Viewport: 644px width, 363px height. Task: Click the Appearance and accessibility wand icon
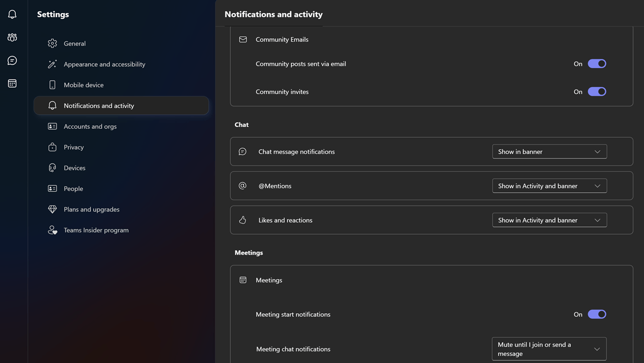tap(52, 64)
